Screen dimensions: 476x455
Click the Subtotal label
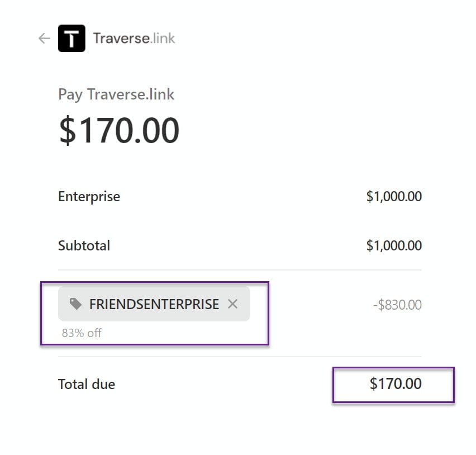84,245
